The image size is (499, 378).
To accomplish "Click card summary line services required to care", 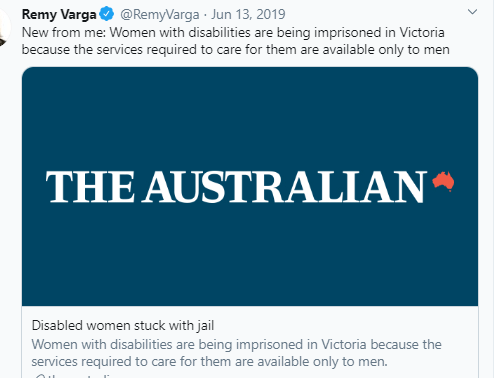I will [x=210, y=361].
